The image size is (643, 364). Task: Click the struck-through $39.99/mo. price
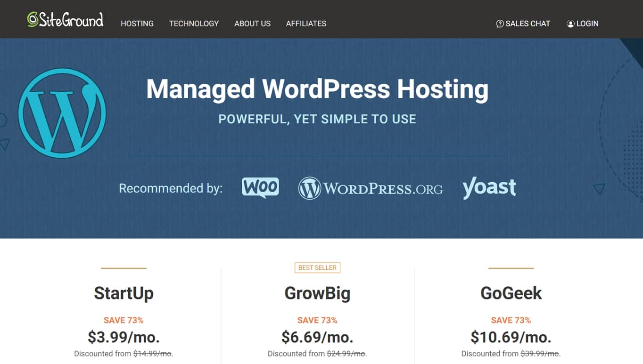[540, 354]
